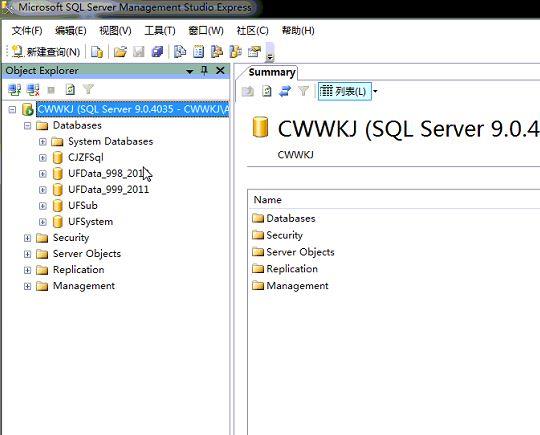Open the Community (社区) menu

point(252,31)
